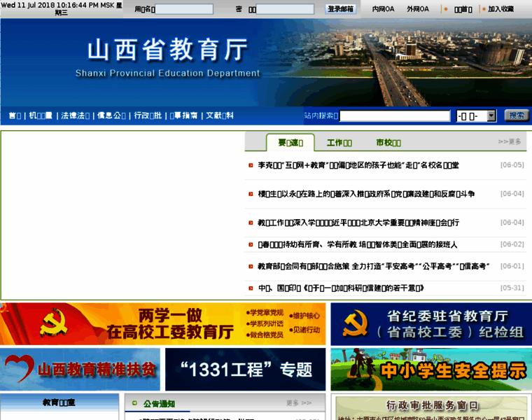Open the 学有所教 headline dated 06-02
Viewport: 532px width, 420px height.
(x=358, y=244)
